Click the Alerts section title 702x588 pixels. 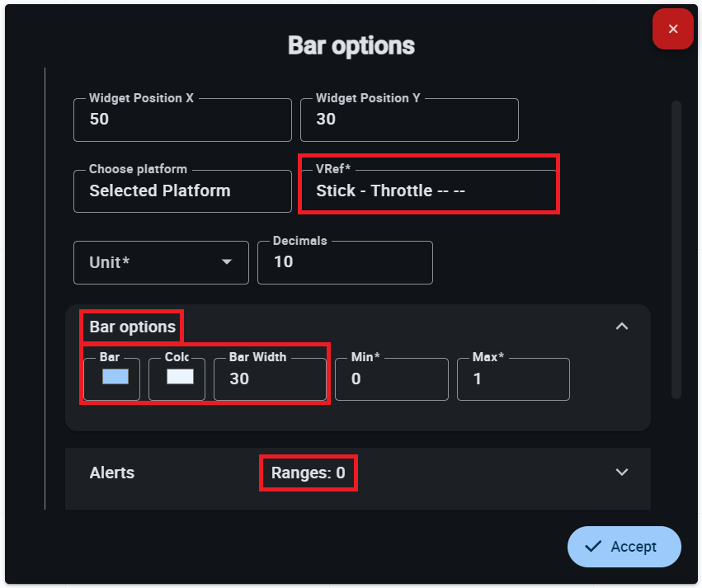[x=112, y=473]
